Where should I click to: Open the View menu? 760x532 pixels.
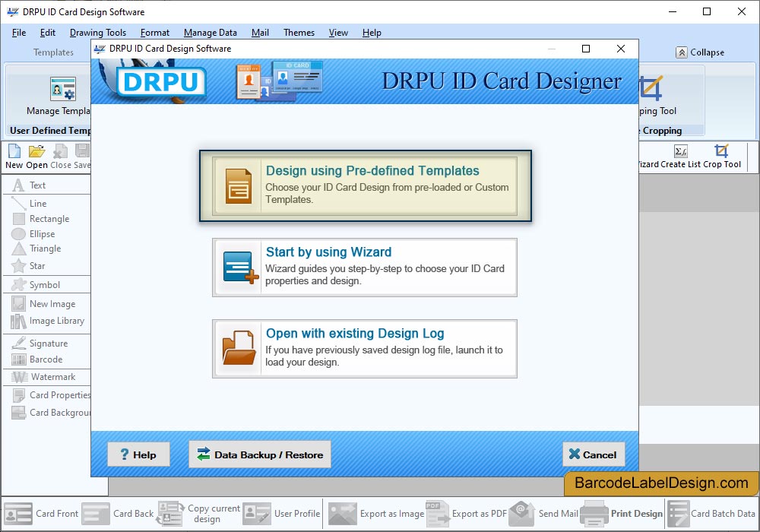point(338,33)
